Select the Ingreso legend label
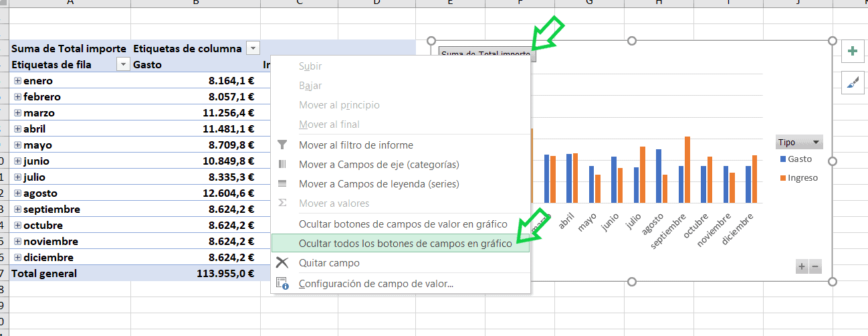This screenshot has height=336, width=868. [802, 178]
